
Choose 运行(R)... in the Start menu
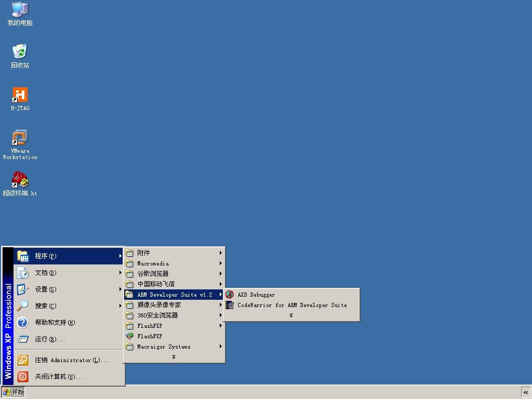tap(69, 339)
